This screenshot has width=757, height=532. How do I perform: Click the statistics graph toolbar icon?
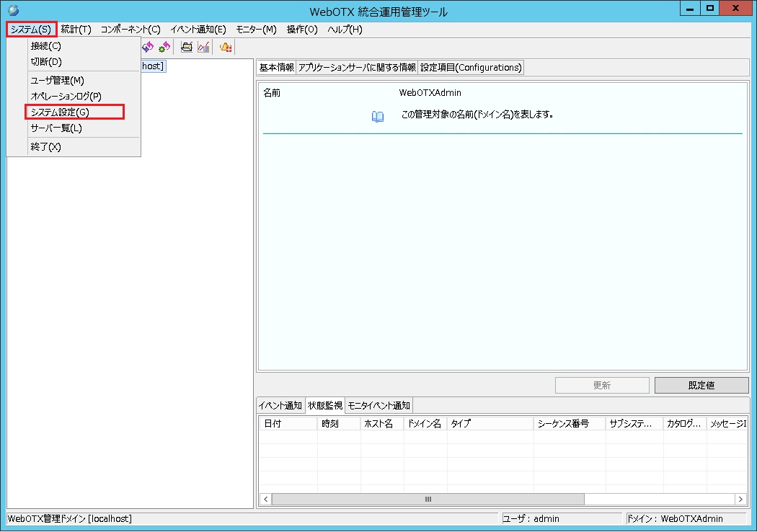[x=203, y=47]
